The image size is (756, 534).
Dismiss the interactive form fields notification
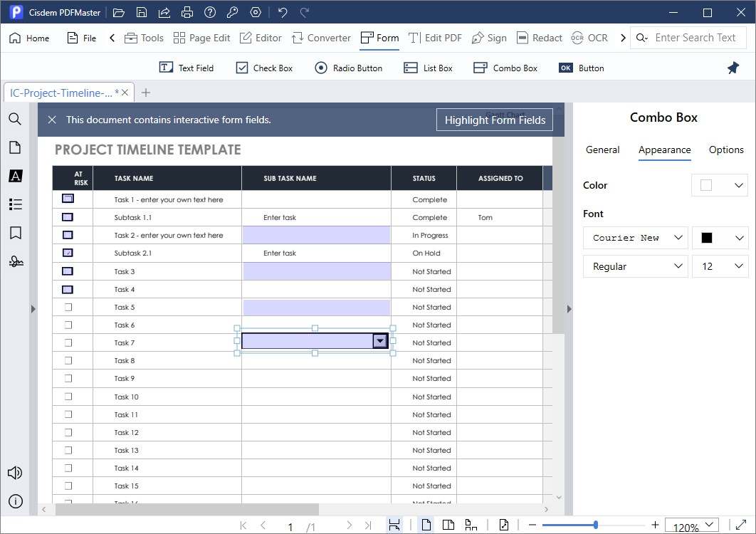[x=52, y=120]
